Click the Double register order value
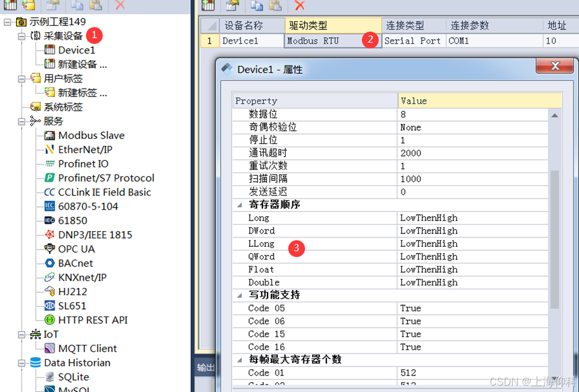This screenshot has width=579, height=392. pos(473,282)
